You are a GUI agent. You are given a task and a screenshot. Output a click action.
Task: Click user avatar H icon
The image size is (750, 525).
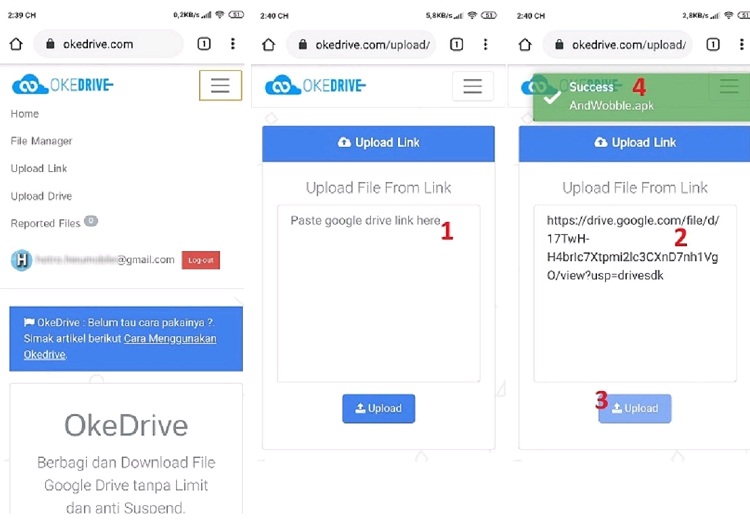[22, 260]
